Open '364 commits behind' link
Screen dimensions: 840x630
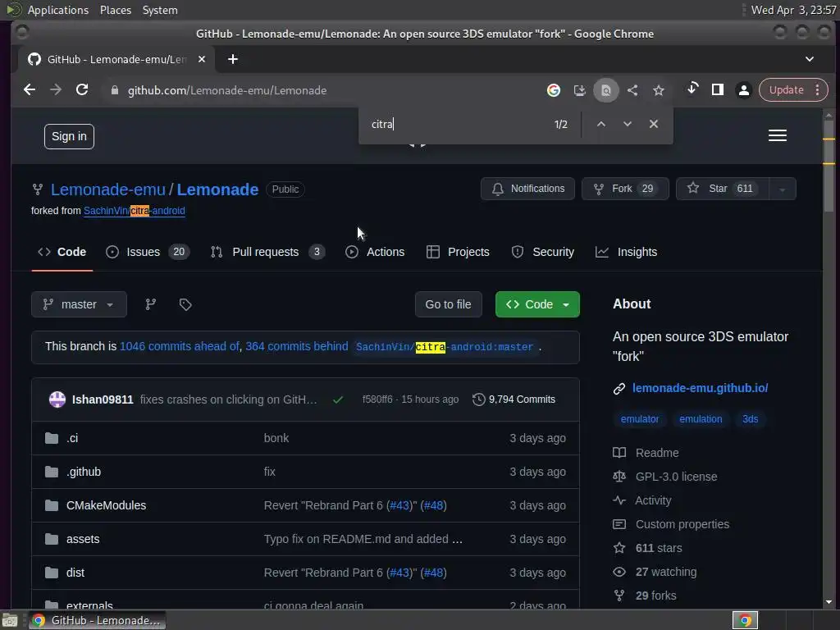(x=297, y=347)
